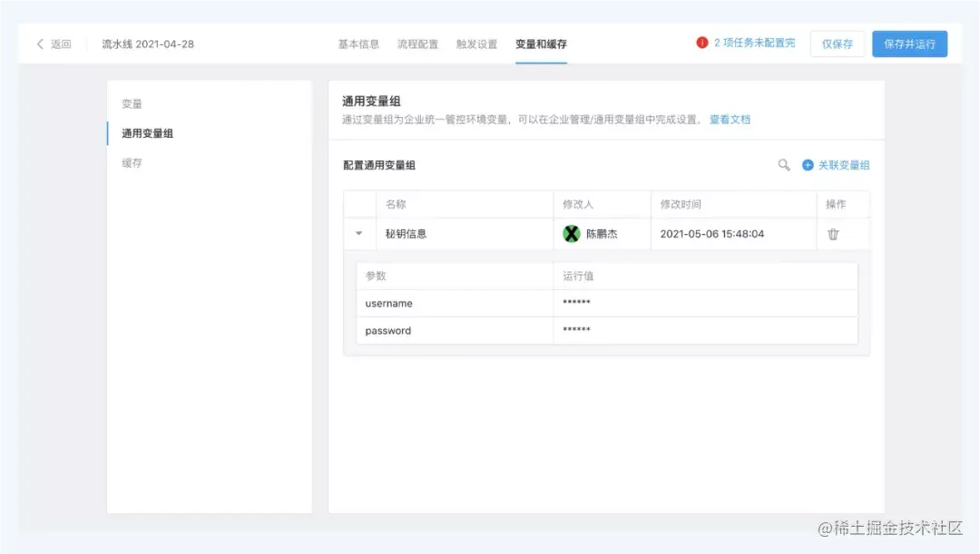Click the 关联变量组 link
980x554 pixels.
pos(844,165)
